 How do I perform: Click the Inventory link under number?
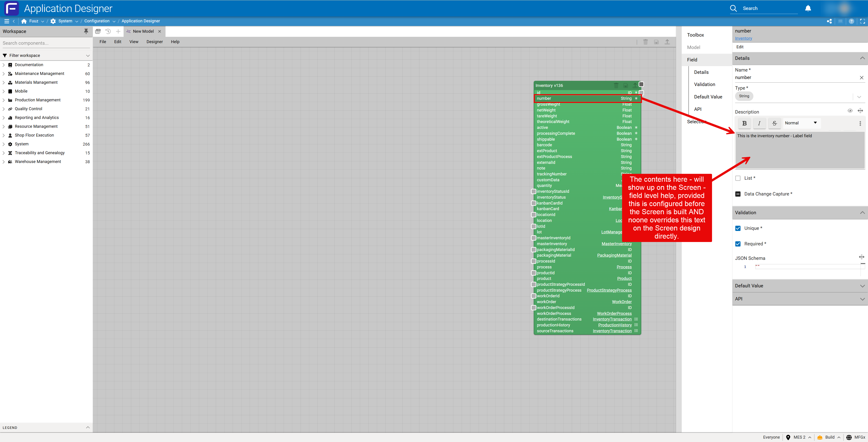pos(743,38)
